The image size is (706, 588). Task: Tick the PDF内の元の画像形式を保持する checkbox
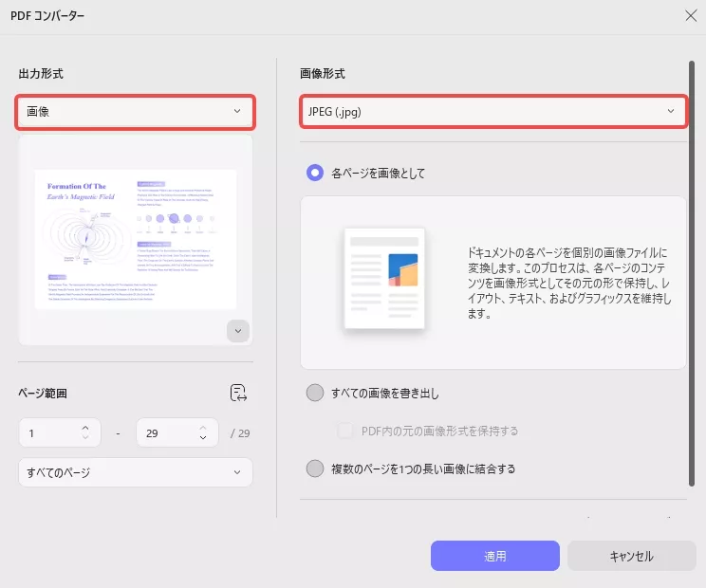click(x=345, y=431)
